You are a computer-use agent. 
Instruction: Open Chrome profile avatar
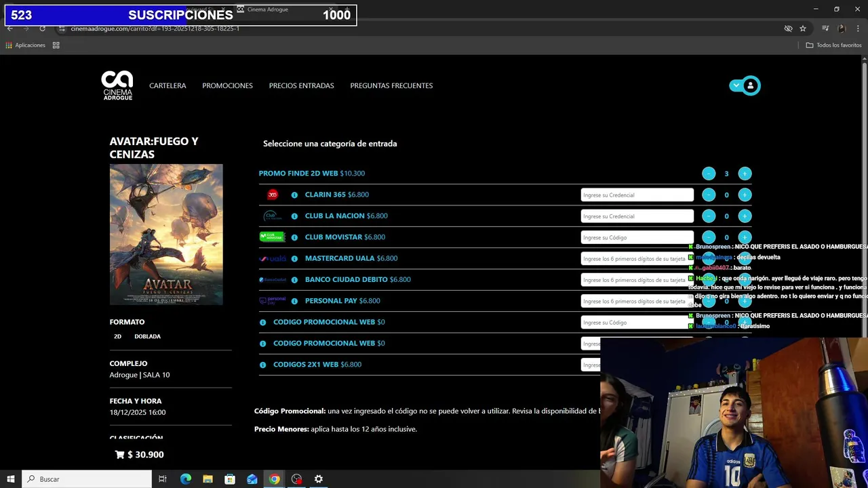click(x=842, y=28)
